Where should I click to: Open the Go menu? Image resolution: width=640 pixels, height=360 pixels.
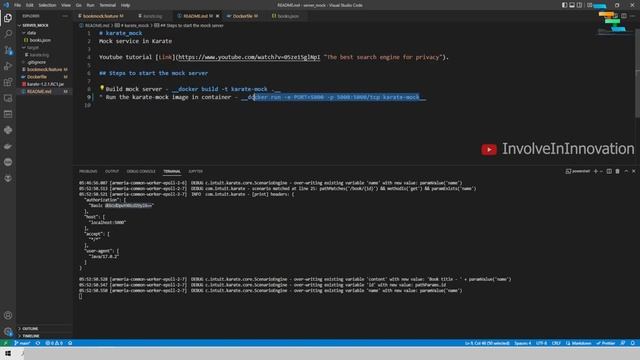coord(78,5)
